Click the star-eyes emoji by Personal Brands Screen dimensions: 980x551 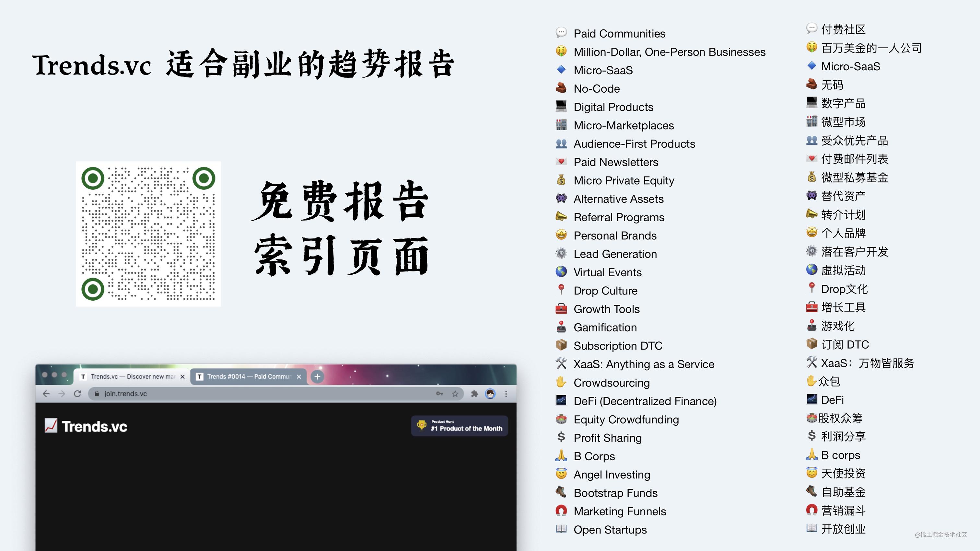(x=561, y=235)
